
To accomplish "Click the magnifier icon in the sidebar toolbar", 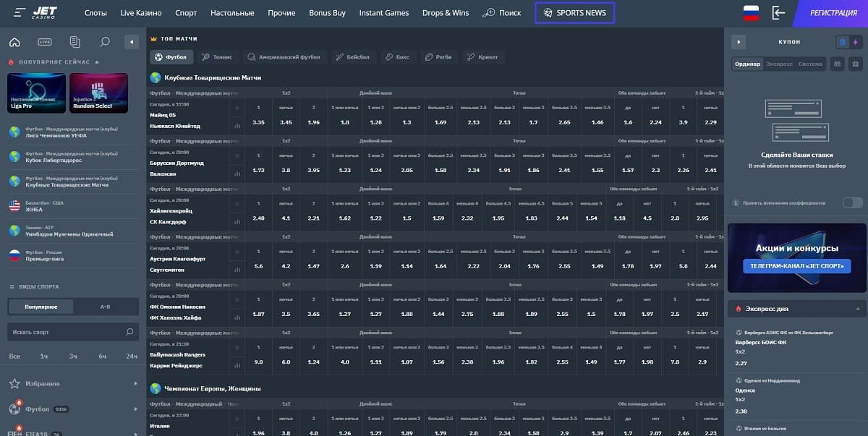I will tap(105, 42).
